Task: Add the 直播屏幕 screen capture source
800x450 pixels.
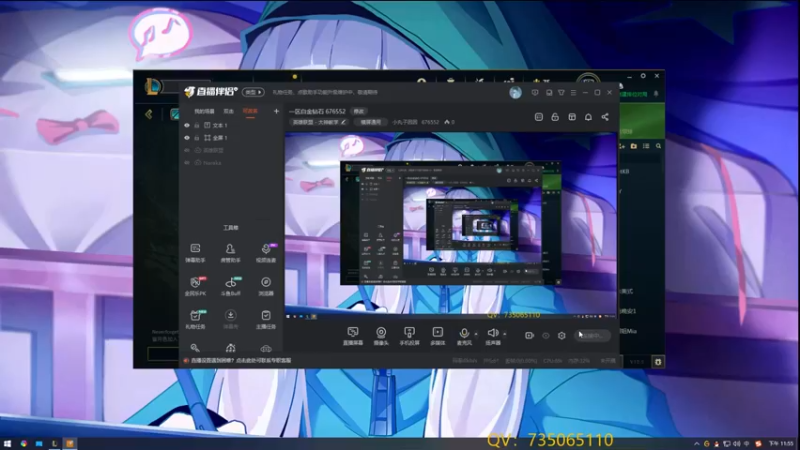Action: pos(353,336)
